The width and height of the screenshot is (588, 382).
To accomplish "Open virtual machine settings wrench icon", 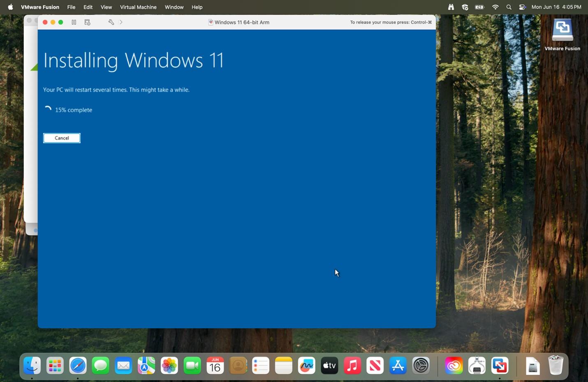I will click(x=111, y=22).
